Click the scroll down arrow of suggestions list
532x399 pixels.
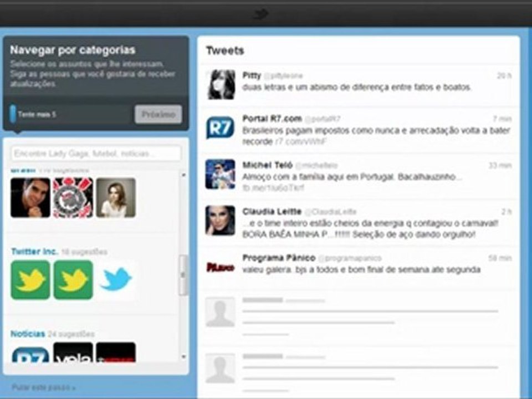pos(183,356)
